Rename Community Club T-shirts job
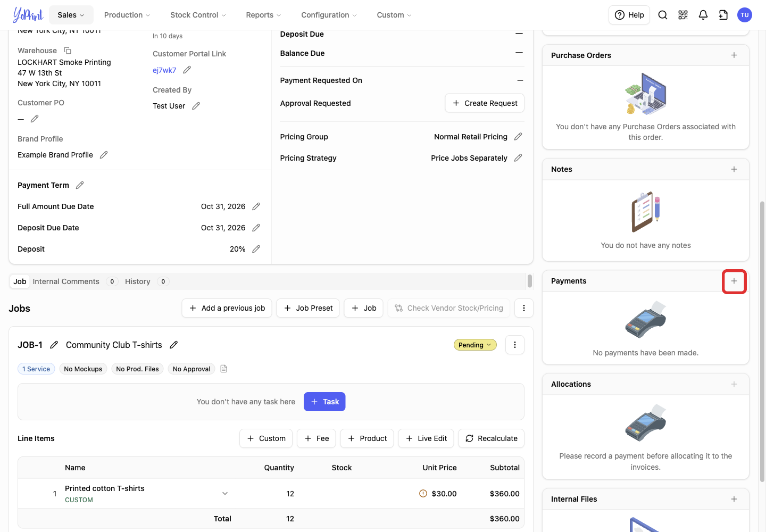Viewport: 766px width, 532px height. coord(173,345)
